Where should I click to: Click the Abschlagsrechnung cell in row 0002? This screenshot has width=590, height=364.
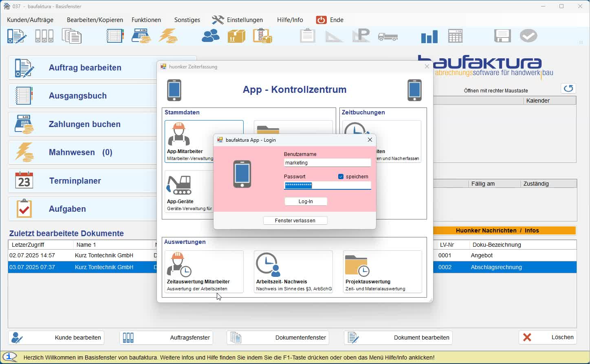[496, 267]
